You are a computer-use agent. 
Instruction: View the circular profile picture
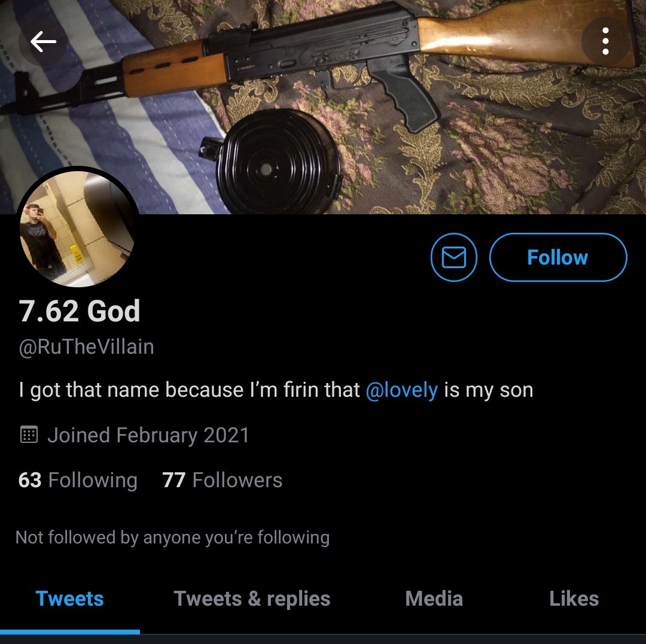click(x=77, y=228)
